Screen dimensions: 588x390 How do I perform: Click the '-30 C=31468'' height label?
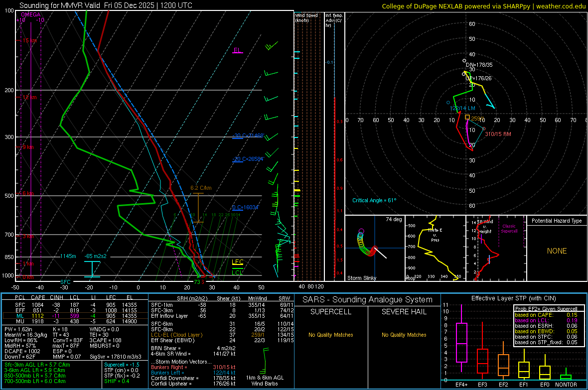[248, 135]
